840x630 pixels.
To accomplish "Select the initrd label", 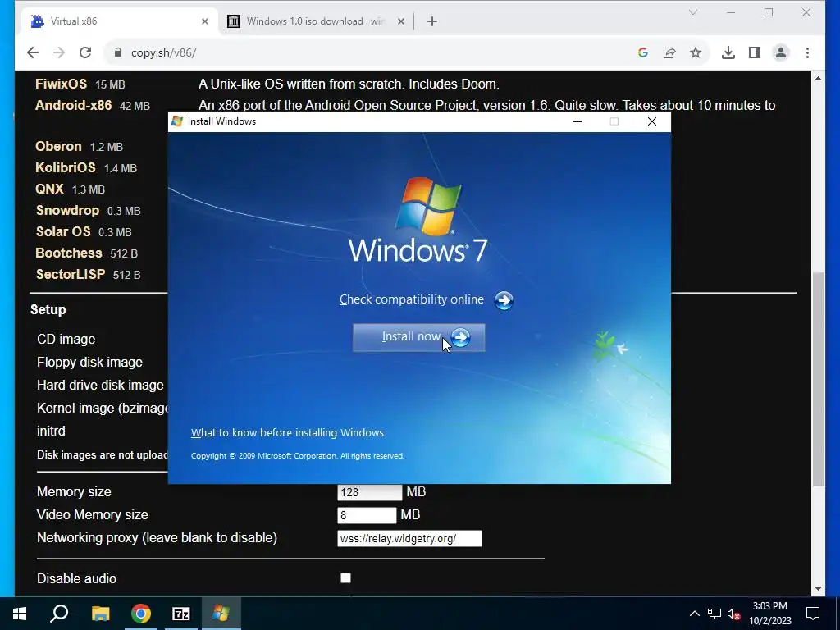I will 51,431.
